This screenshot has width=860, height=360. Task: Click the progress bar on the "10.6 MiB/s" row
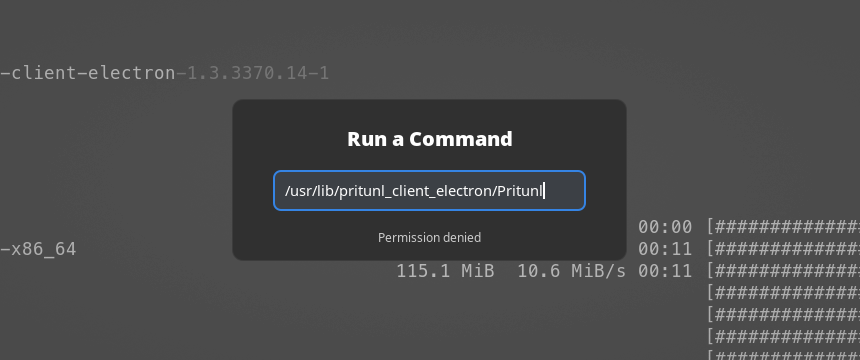[783, 271]
